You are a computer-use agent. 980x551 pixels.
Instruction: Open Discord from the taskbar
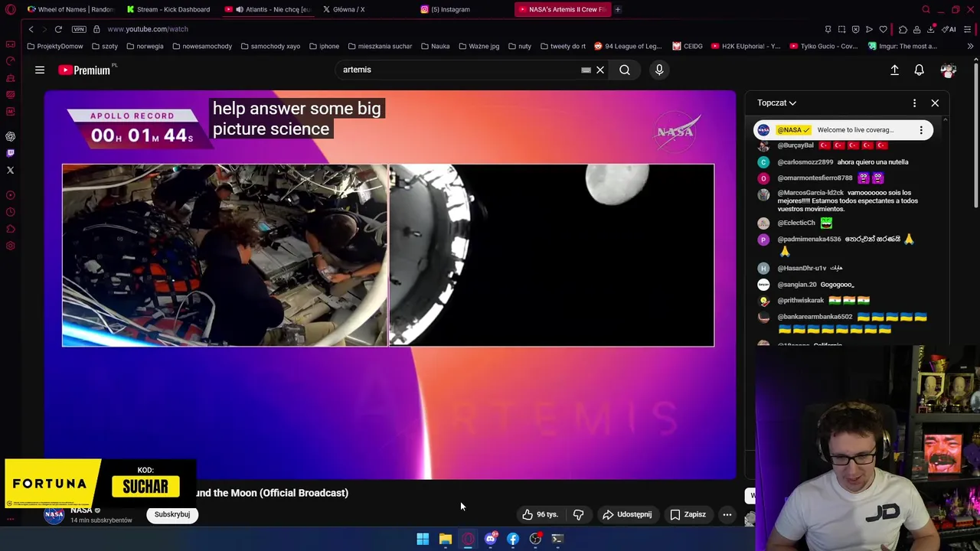491,539
